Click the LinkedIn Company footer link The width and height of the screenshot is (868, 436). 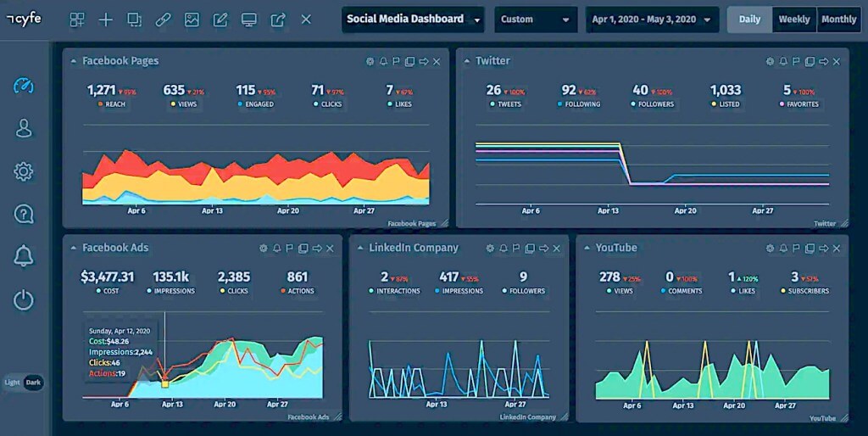click(x=527, y=417)
